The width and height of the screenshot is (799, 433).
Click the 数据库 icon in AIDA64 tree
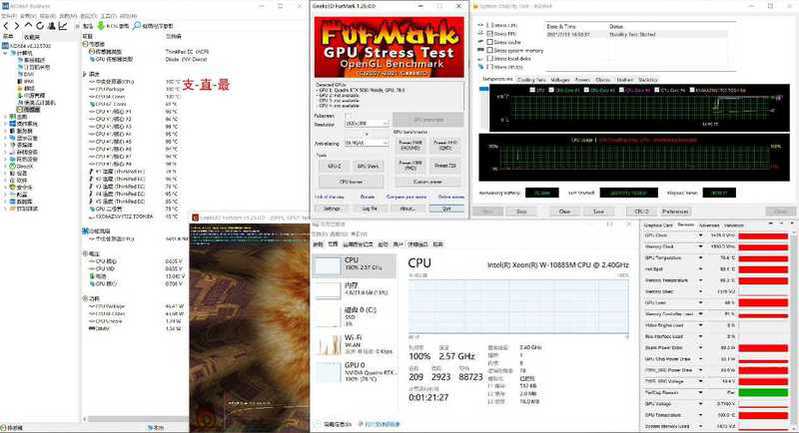[x=13, y=202]
